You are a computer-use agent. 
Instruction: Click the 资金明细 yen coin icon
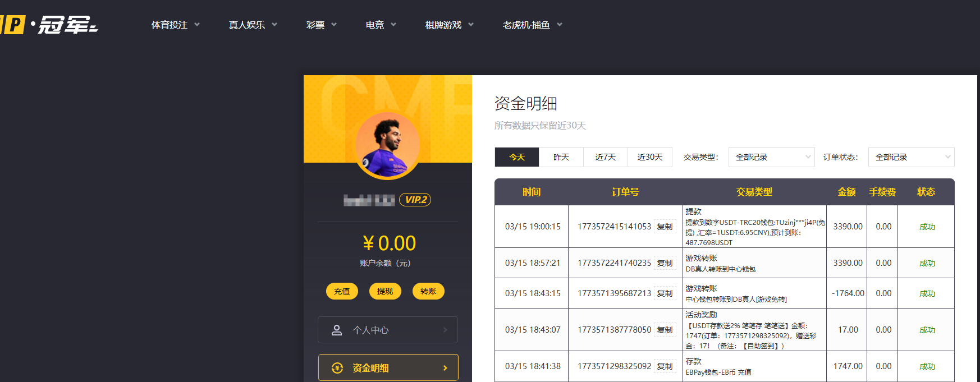[337, 368]
